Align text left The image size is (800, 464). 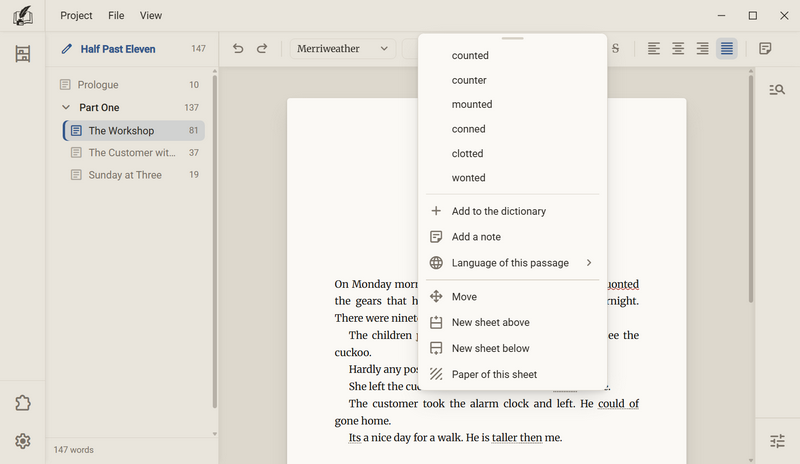(654, 48)
